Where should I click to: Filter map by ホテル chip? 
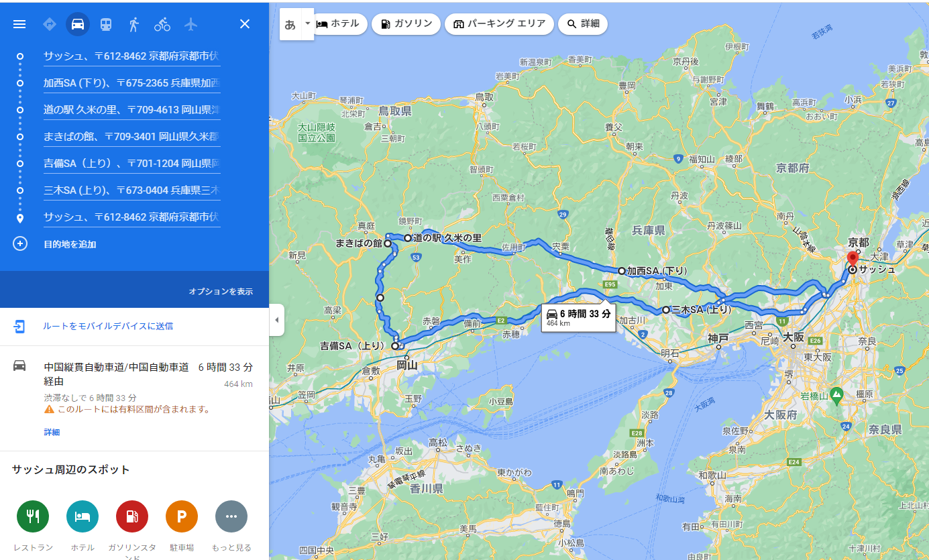pyautogui.click(x=339, y=23)
